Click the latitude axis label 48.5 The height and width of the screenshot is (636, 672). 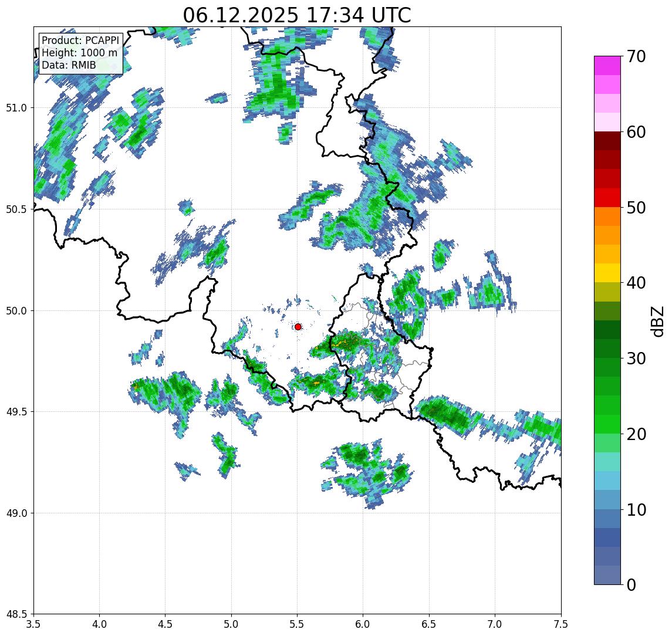16,614
